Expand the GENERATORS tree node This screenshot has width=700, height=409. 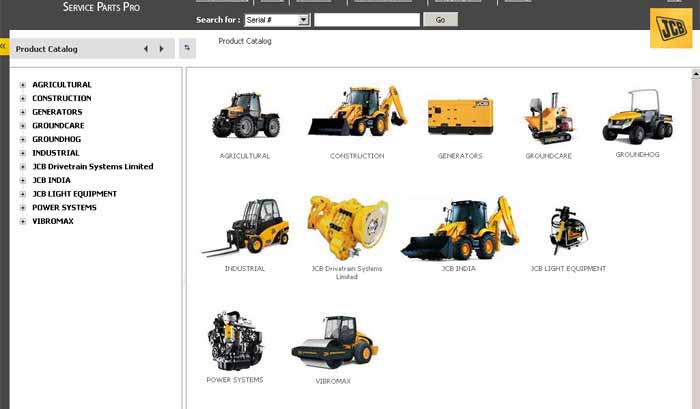(22, 112)
